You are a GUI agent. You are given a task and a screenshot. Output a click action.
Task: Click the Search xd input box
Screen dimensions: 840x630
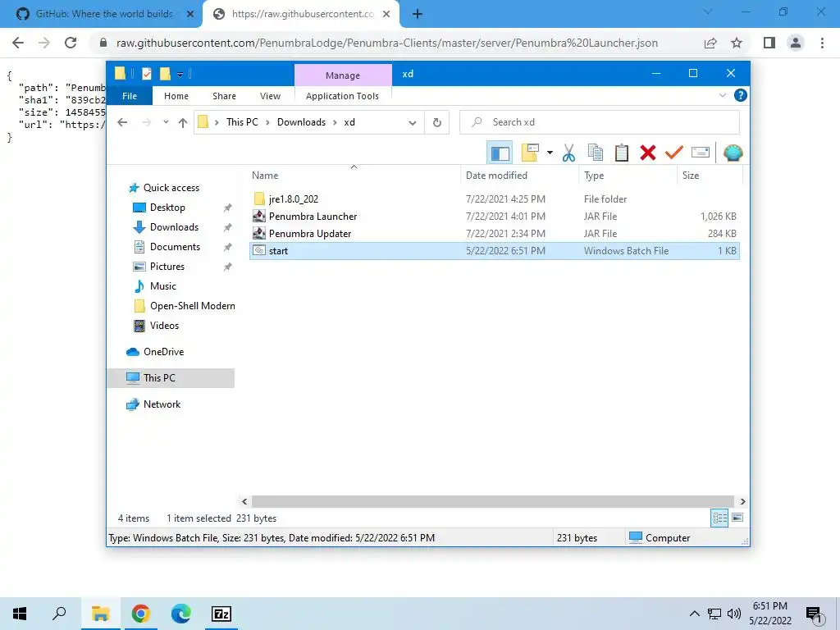pyautogui.click(x=600, y=122)
